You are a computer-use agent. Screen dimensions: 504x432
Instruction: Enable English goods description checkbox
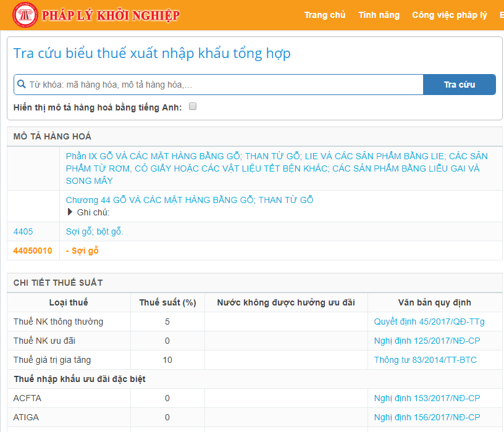[x=193, y=107]
